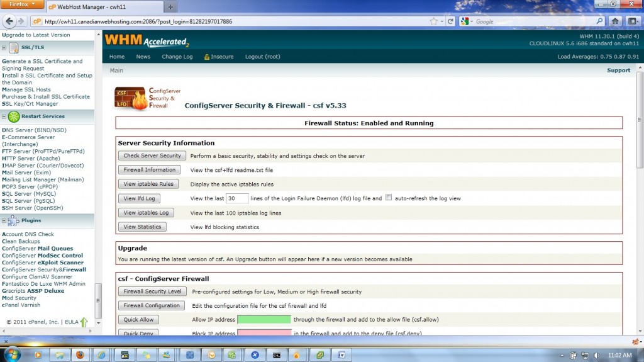Collapse the Restart Services sidebar section
This screenshot has width=644, height=362.
4,117
